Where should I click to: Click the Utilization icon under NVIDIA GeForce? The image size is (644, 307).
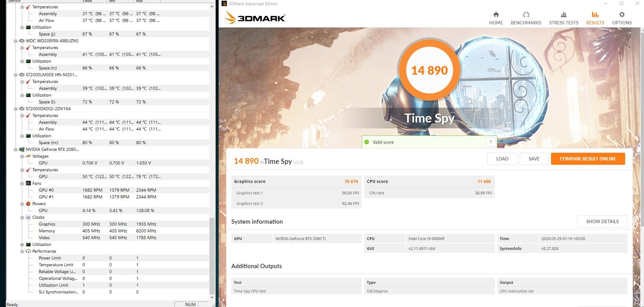28,244
